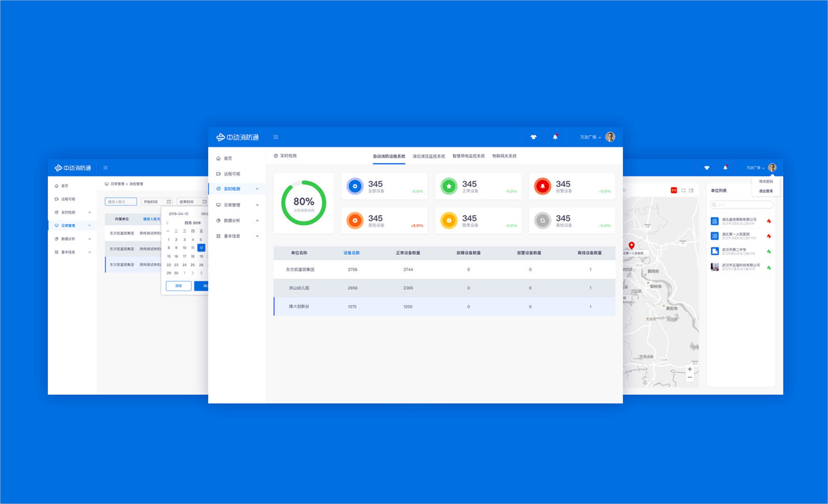Click fullscreen icon above map

pyautogui.click(x=683, y=190)
